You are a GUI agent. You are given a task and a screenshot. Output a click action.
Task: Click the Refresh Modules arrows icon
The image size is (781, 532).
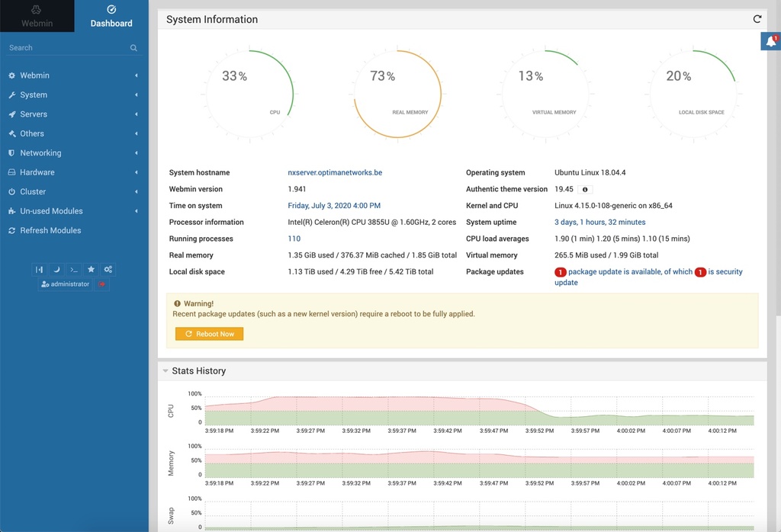(11, 230)
